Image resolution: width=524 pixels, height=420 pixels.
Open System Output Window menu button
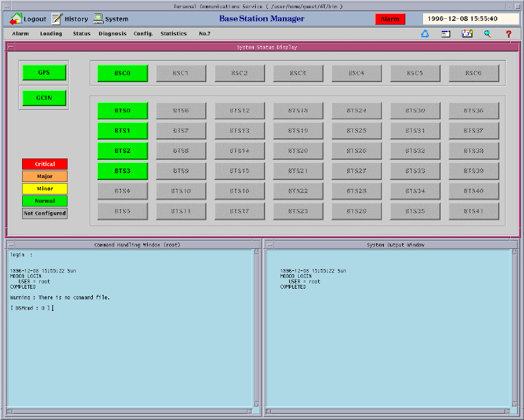[270, 245]
